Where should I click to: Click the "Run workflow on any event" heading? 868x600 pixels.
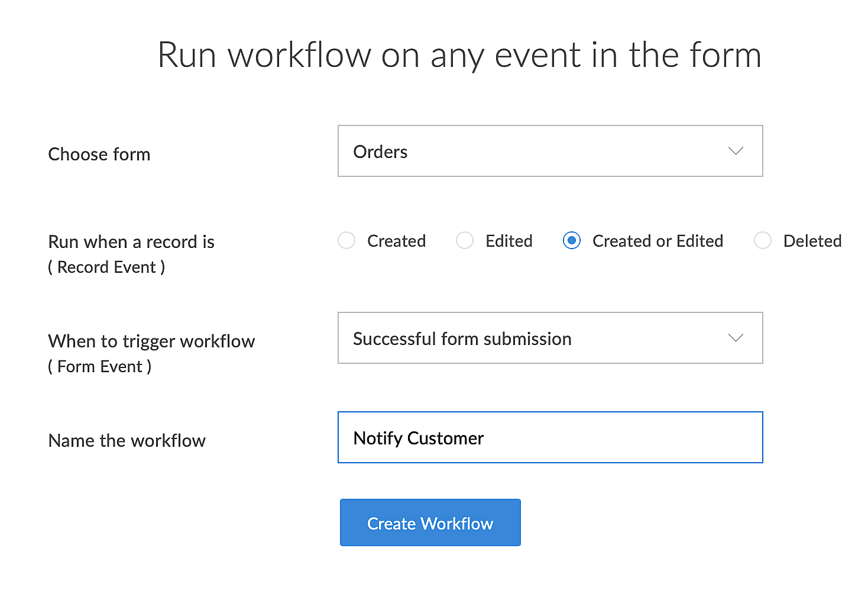pyautogui.click(x=459, y=55)
